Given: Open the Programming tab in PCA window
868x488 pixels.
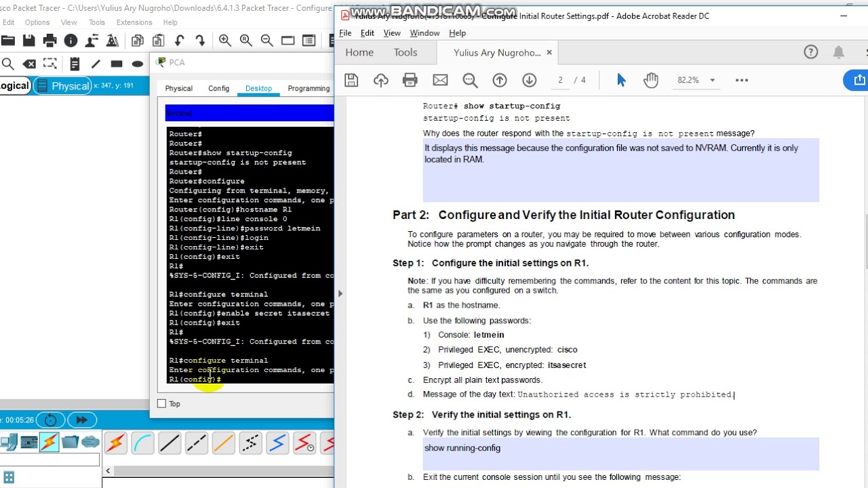Looking at the screenshot, I should (309, 88).
